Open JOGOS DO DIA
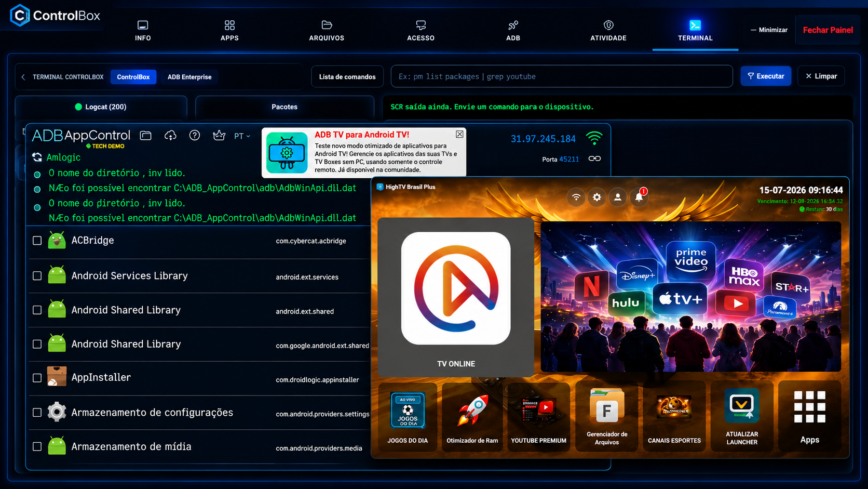868x489 pixels. (x=408, y=417)
